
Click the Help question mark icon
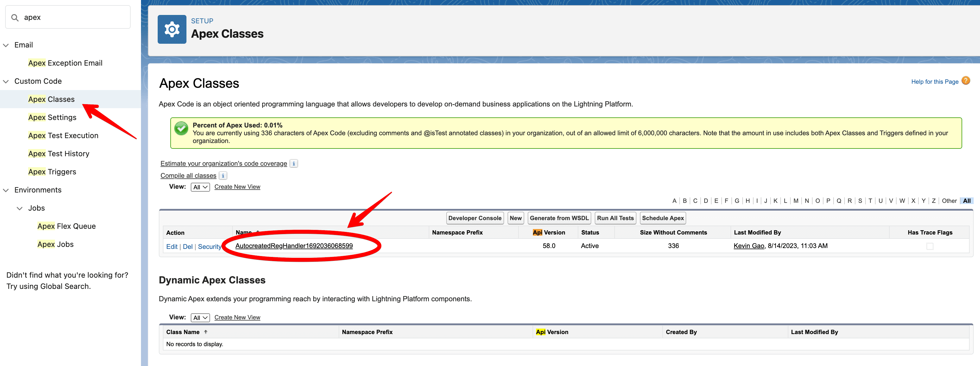coord(965,81)
